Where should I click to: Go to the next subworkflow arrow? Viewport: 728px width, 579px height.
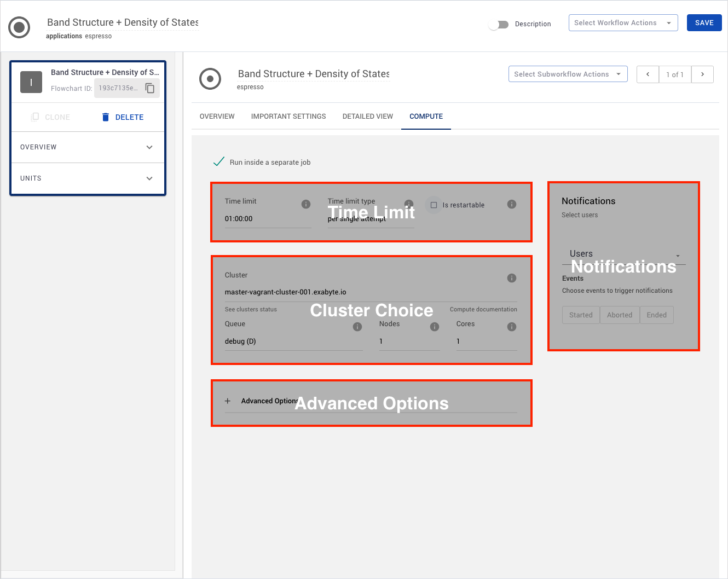tap(702, 74)
